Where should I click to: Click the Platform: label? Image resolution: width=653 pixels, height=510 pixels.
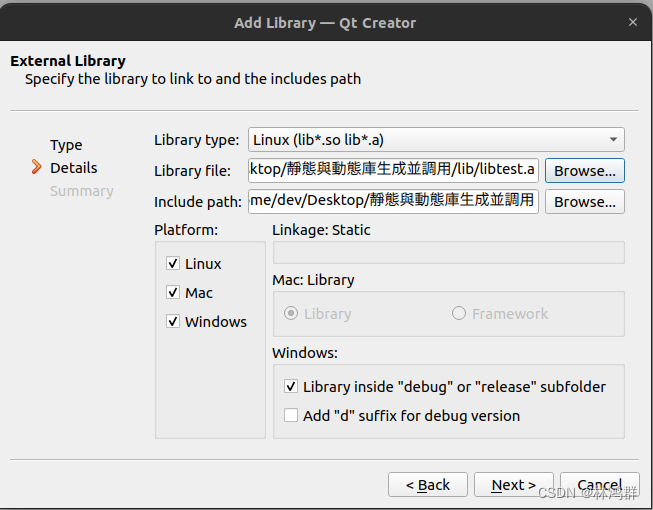[186, 230]
